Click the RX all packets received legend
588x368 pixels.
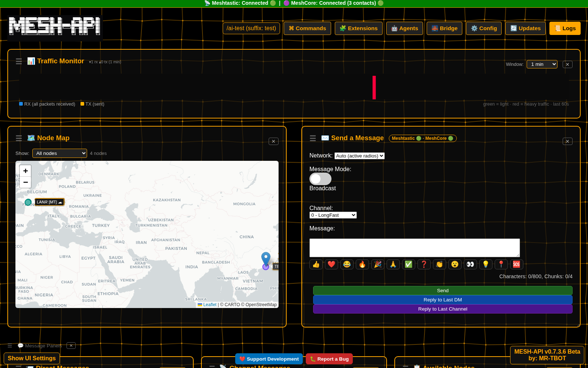tap(47, 104)
